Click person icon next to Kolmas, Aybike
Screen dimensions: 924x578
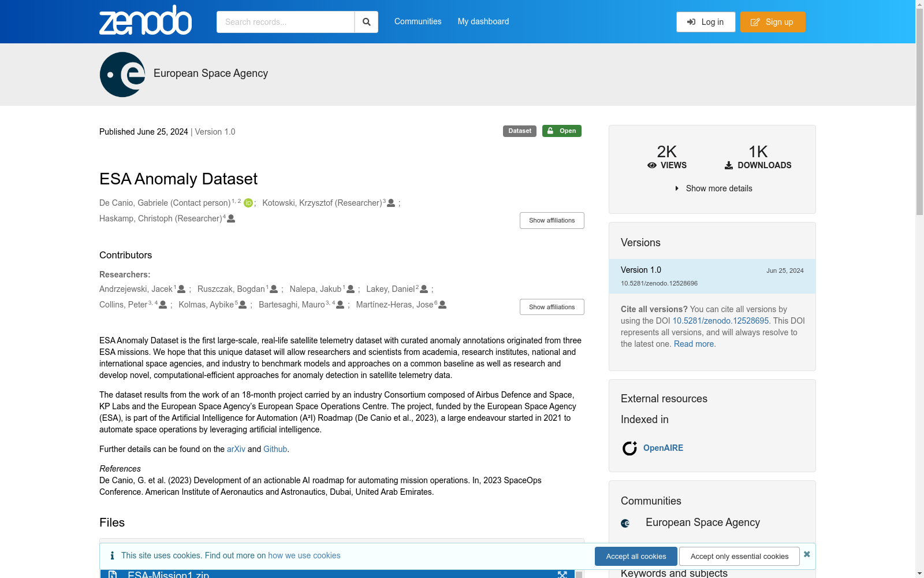click(243, 305)
